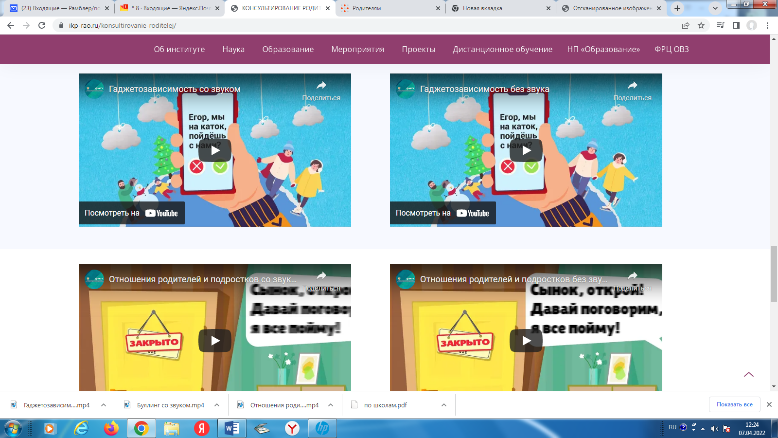Screen dimensions: 778x438
Task: Play the left "Отношения родителей и подростков" video
Action: (214, 340)
